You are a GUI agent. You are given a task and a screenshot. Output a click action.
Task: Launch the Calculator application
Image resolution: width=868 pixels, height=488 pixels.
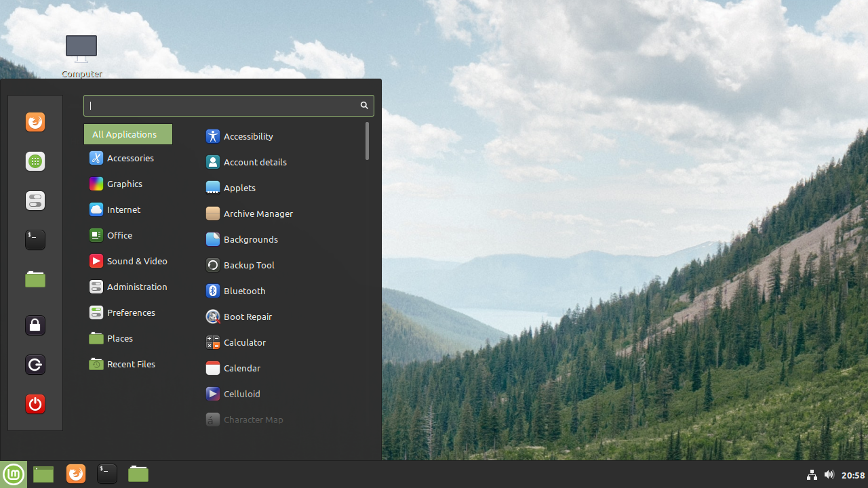pos(244,342)
